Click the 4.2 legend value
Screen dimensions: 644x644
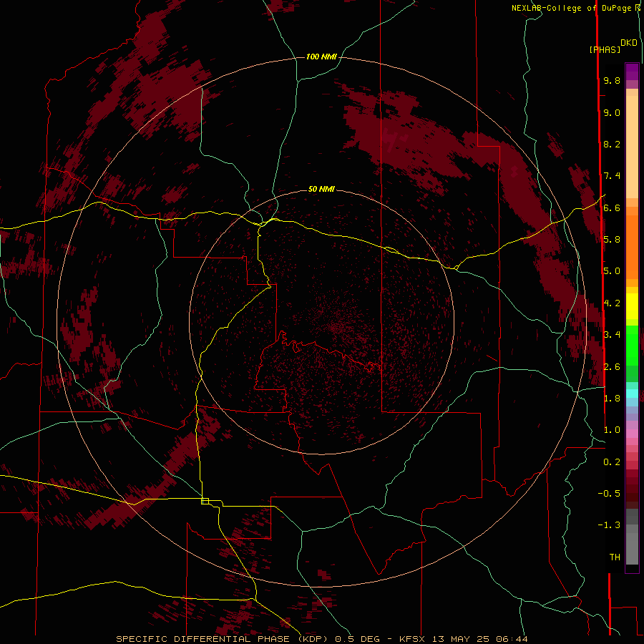pos(612,303)
